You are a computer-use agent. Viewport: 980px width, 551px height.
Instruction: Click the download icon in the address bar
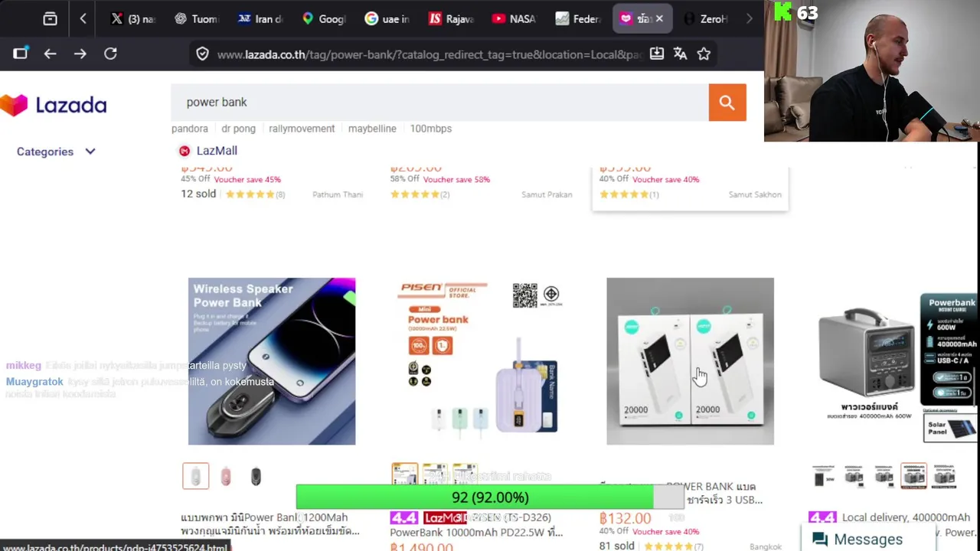656,54
